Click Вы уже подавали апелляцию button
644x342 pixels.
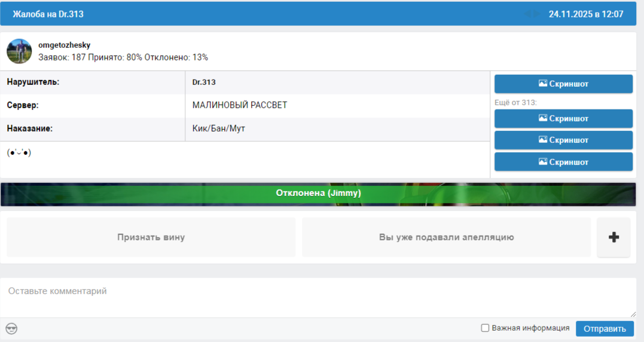446,237
